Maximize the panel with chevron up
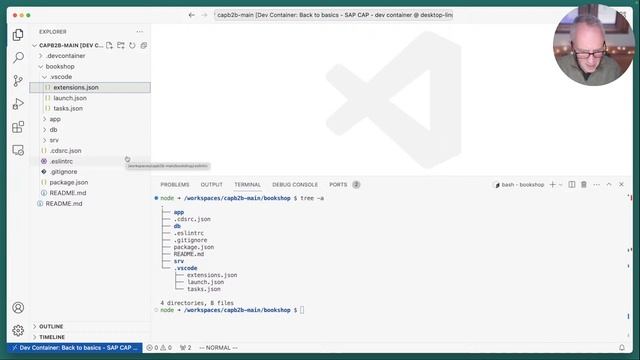 coord(609,184)
